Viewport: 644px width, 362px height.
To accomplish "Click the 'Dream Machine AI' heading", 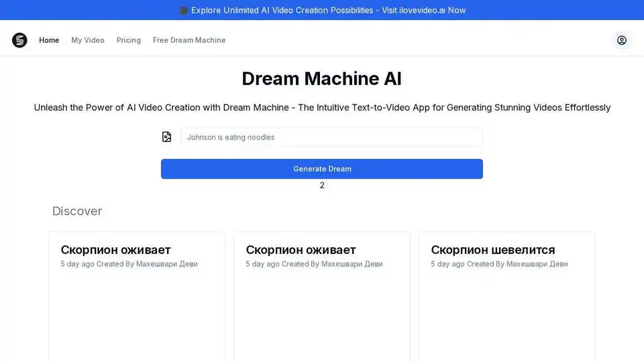I will [x=321, y=78].
